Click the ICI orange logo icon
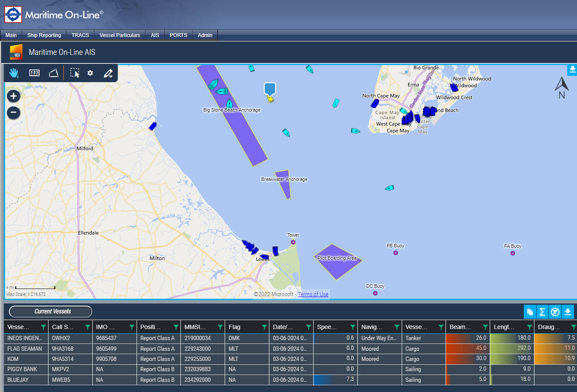Screen dimensions: 577x392 (x=16, y=52)
